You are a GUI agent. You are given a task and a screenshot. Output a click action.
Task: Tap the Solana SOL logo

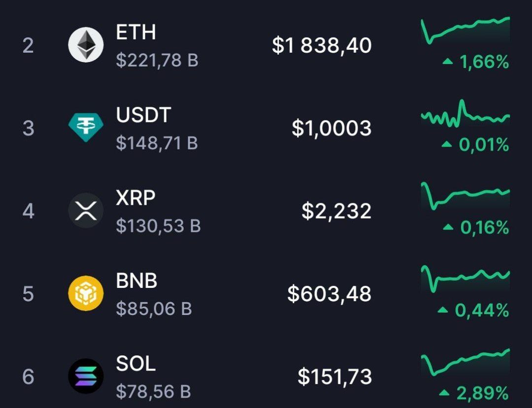(86, 376)
